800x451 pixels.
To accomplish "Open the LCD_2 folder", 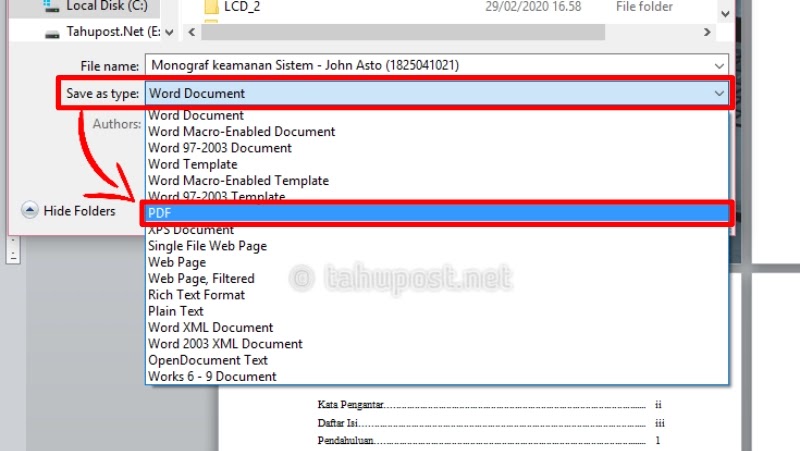I will tap(242, 7).
